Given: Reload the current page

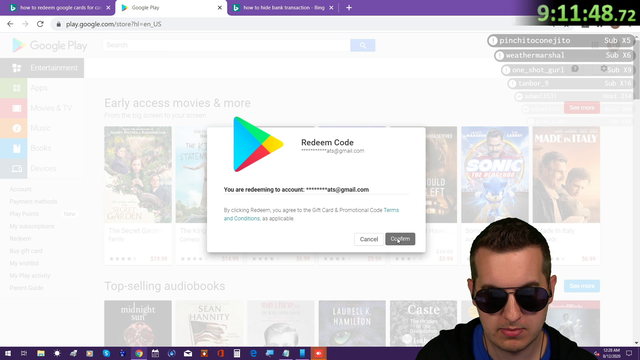Looking at the screenshot, I should pyautogui.click(x=40, y=24).
